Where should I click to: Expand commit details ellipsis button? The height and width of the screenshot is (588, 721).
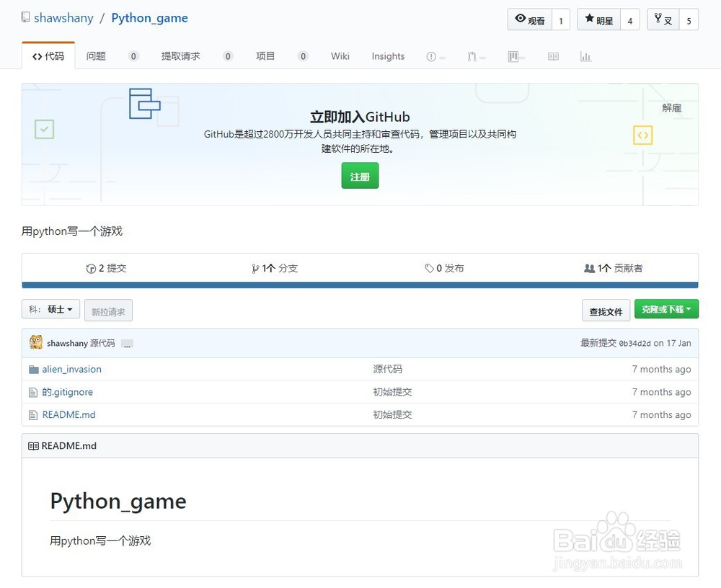click(x=128, y=344)
